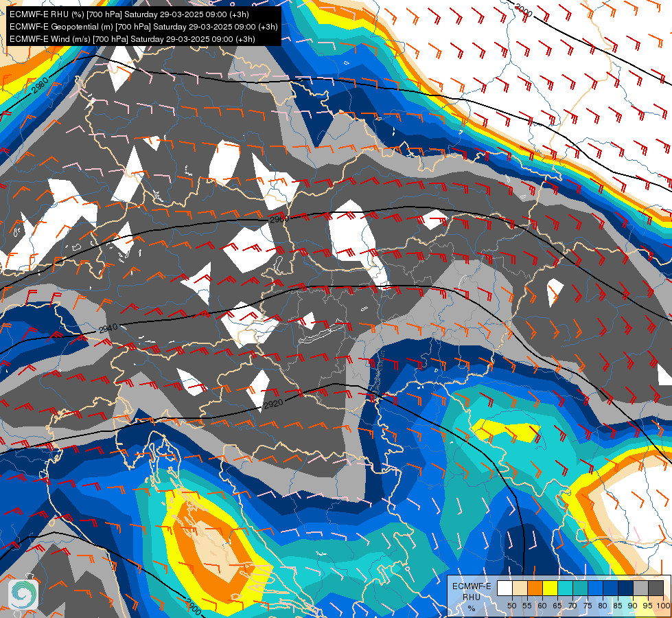Click the legend tick label '95'

(x=647, y=606)
